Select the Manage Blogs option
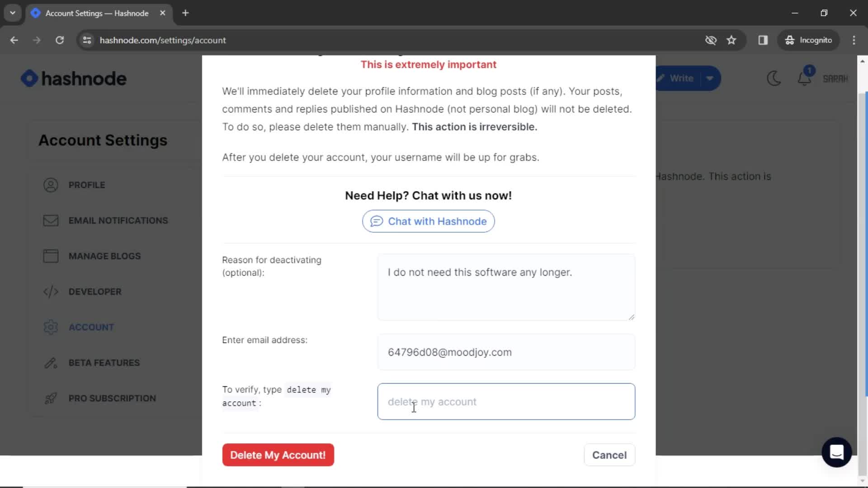 tap(104, 256)
